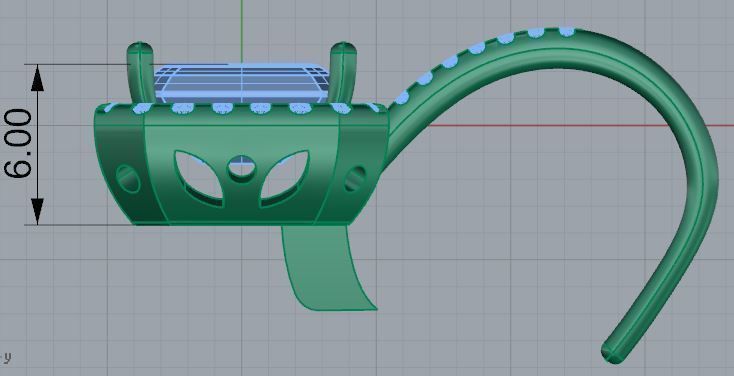The image size is (734, 376).
Task: Select the upper dimension arrowhead
Action: 37,78
